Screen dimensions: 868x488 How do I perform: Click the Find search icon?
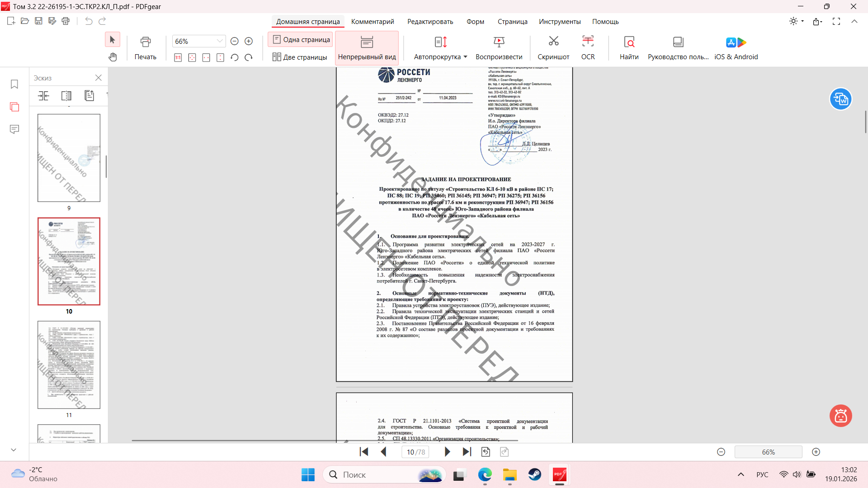tap(629, 42)
